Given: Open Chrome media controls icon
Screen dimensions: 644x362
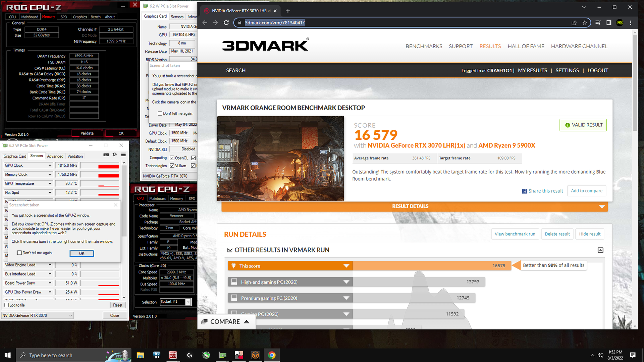Looking at the screenshot, I should (x=598, y=23).
